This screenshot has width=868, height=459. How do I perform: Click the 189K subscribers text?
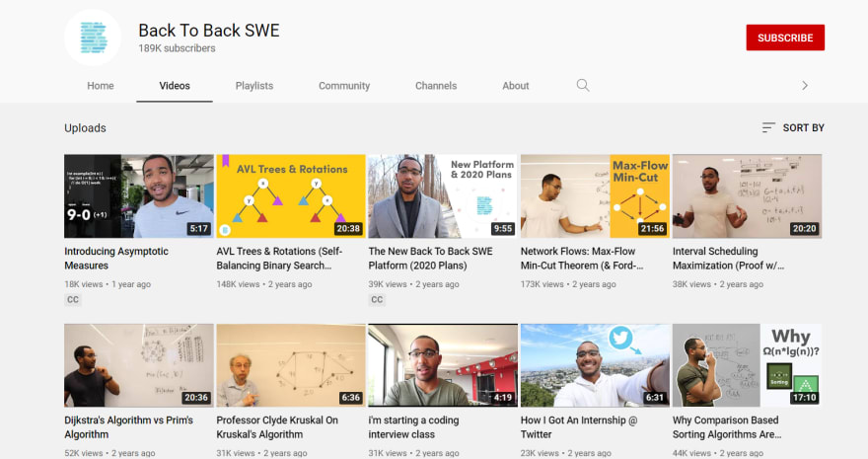pos(177,48)
